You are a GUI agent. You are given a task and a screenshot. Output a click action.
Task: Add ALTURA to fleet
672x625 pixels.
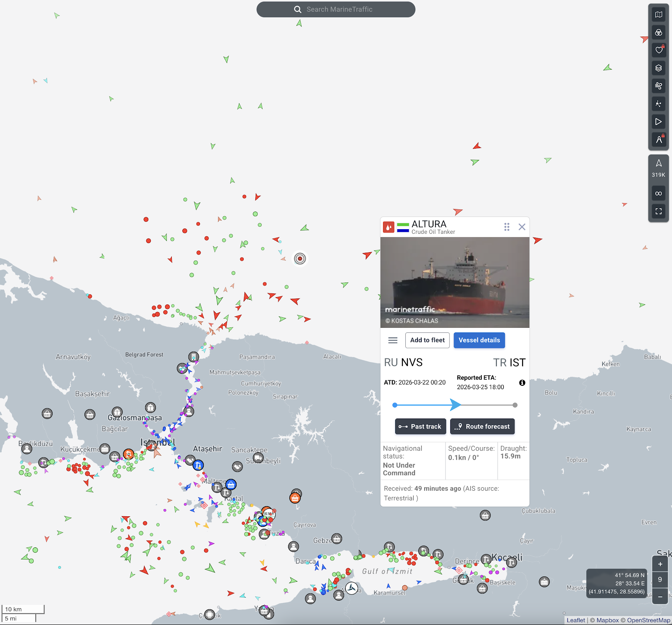(428, 340)
